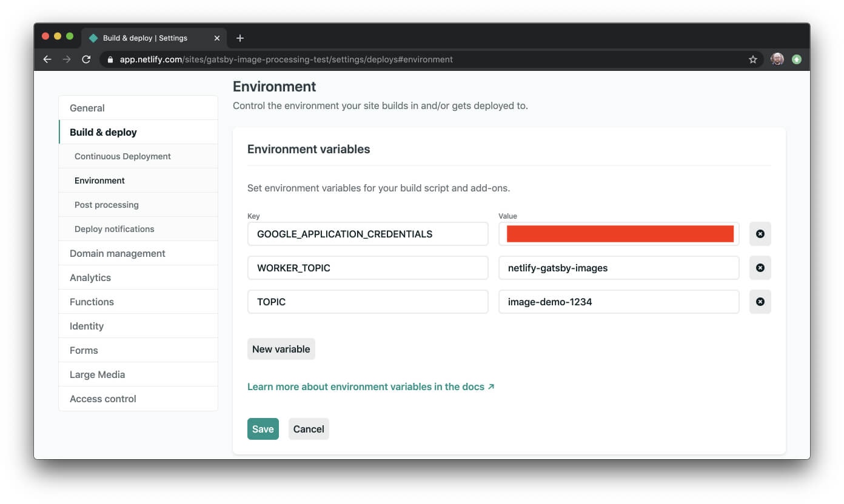Image resolution: width=844 pixels, height=504 pixels.
Task: Open a new browser tab
Action: 239,38
